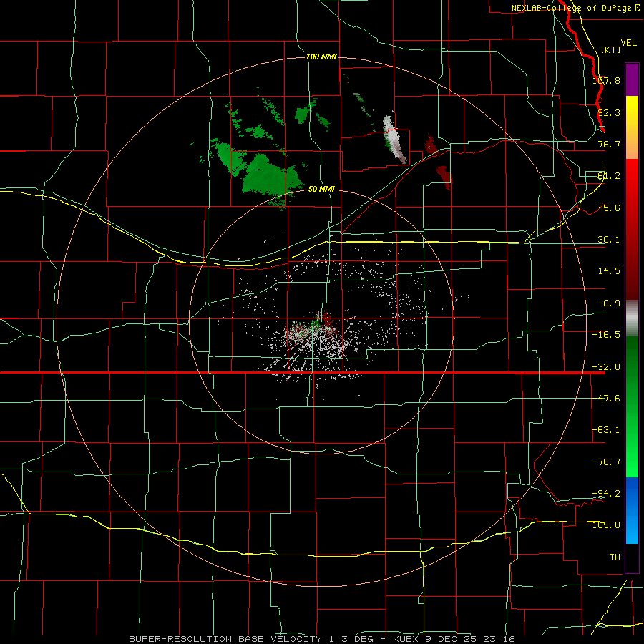The height and width of the screenshot is (644, 644).
Task: Click the -94.2 scale value
Action: pyautogui.click(x=607, y=493)
